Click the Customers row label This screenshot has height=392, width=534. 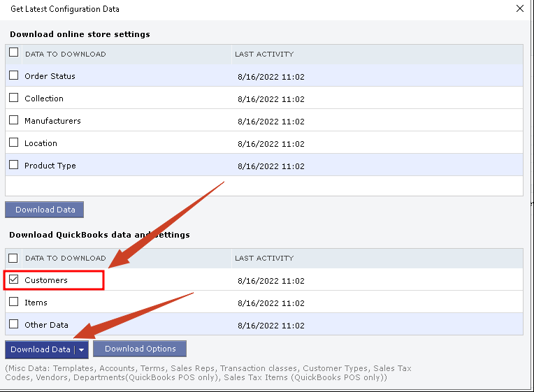pos(46,280)
